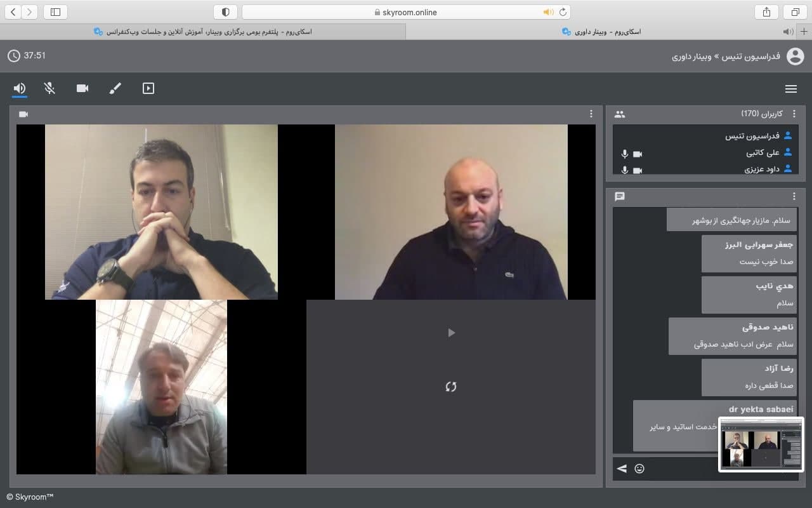Select the video of man with clasped hands

click(161, 211)
